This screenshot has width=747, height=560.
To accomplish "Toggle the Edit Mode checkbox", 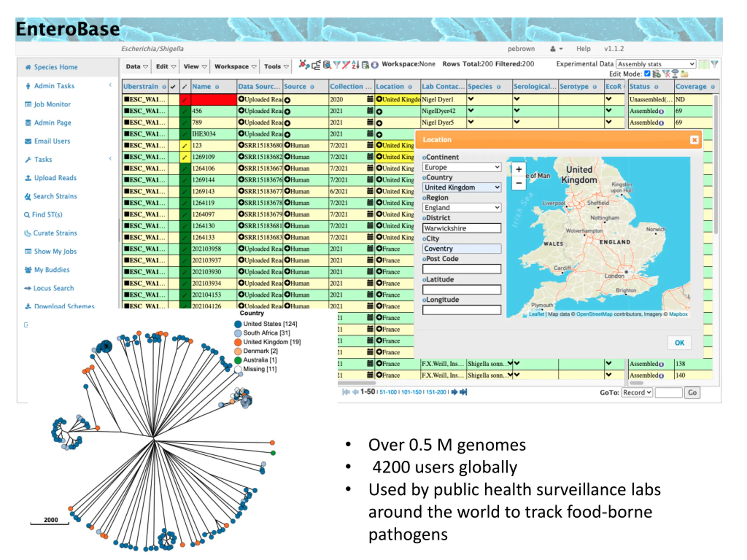I will (647, 73).
